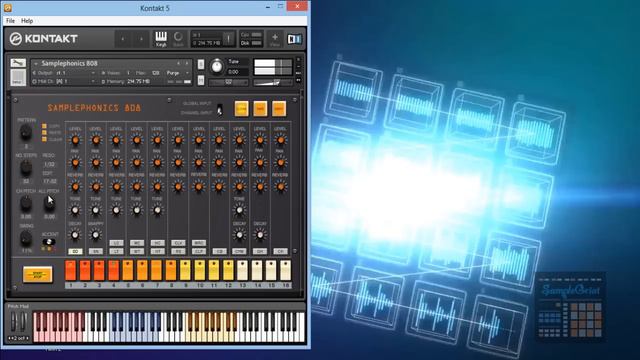Click the View plus icon in Kontakt header
This screenshot has height=360, width=640.
pos(275,39)
